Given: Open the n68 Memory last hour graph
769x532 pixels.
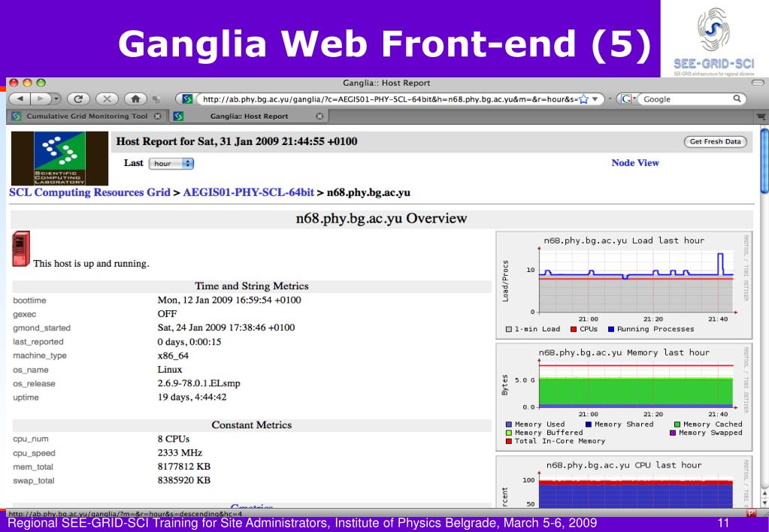Looking at the screenshot, I should [624, 397].
